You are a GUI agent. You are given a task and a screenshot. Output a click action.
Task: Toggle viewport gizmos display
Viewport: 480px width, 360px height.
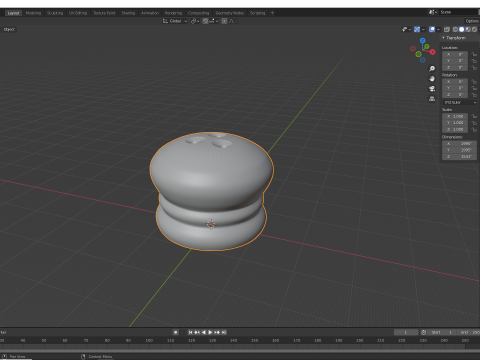[417, 30]
